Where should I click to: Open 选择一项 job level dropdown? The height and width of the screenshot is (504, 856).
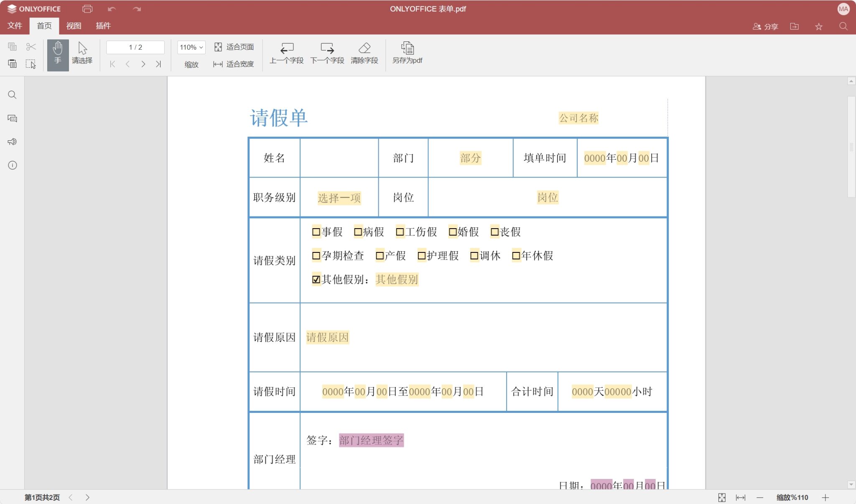[339, 198]
